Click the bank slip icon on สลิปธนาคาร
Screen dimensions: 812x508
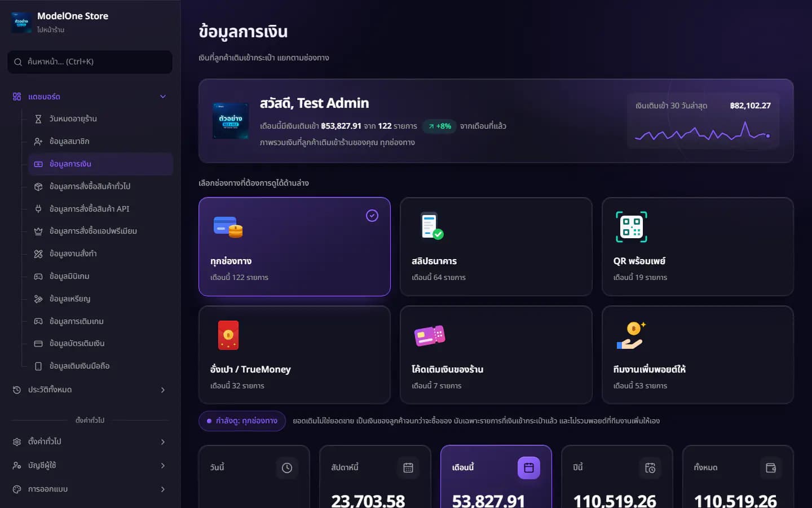(x=431, y=226)
